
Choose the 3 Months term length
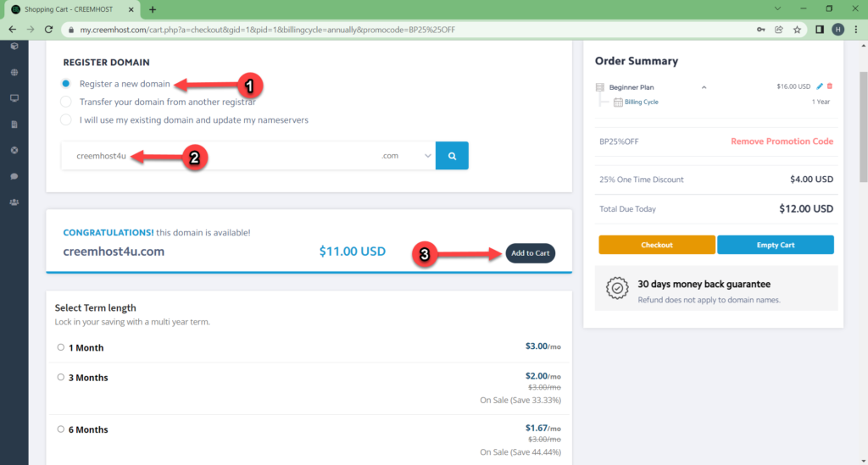point(61,377)
